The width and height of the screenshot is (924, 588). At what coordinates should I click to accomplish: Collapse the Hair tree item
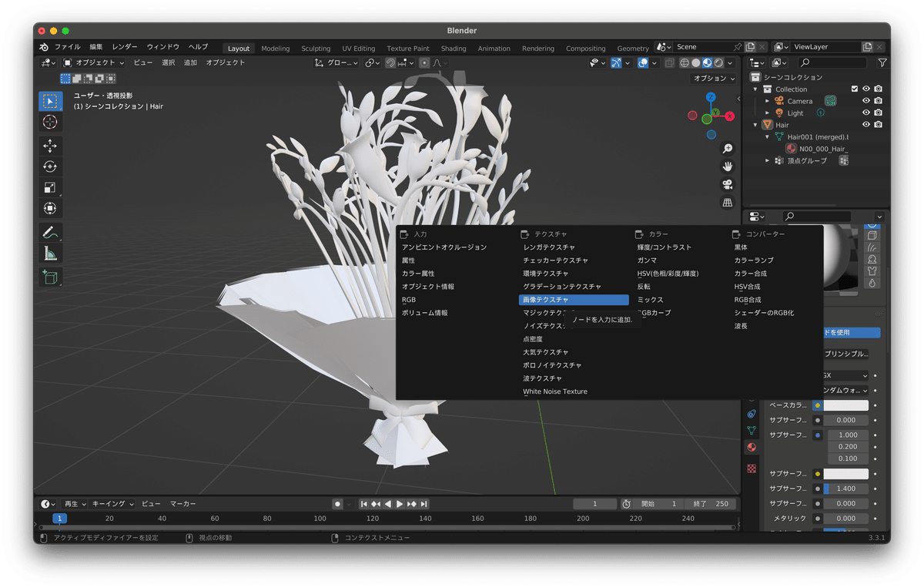755,124
